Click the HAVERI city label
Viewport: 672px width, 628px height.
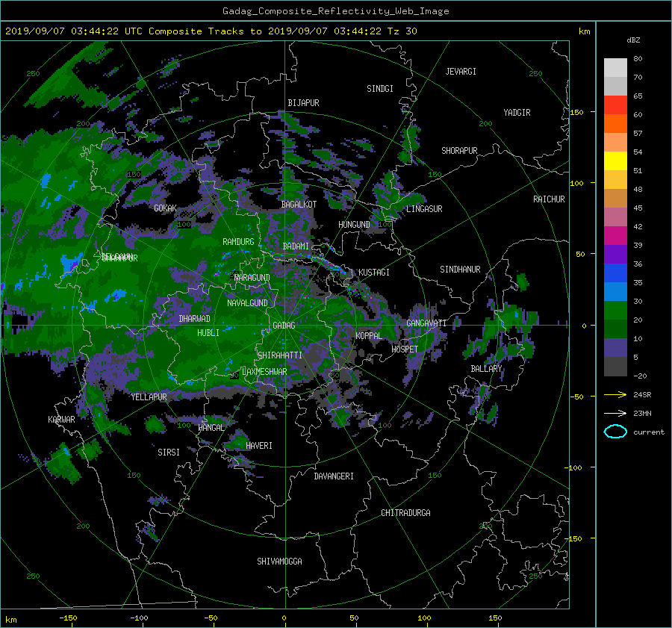click(x=259, y=446)
